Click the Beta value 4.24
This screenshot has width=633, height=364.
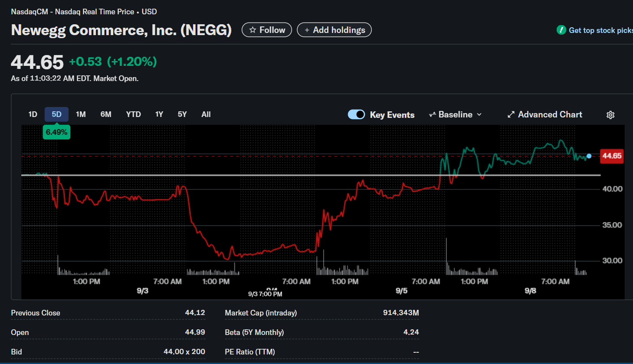411,332
